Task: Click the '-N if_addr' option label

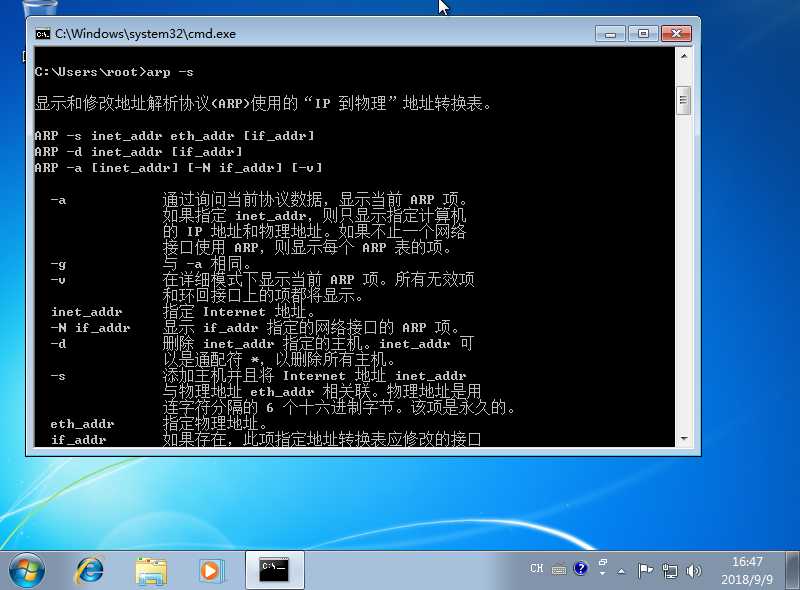Action: [x=90, y=328]
